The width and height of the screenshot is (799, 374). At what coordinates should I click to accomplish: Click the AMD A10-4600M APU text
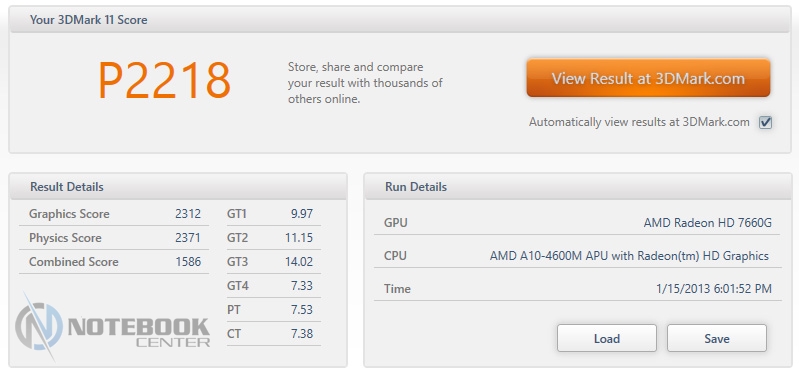(629, 256)
